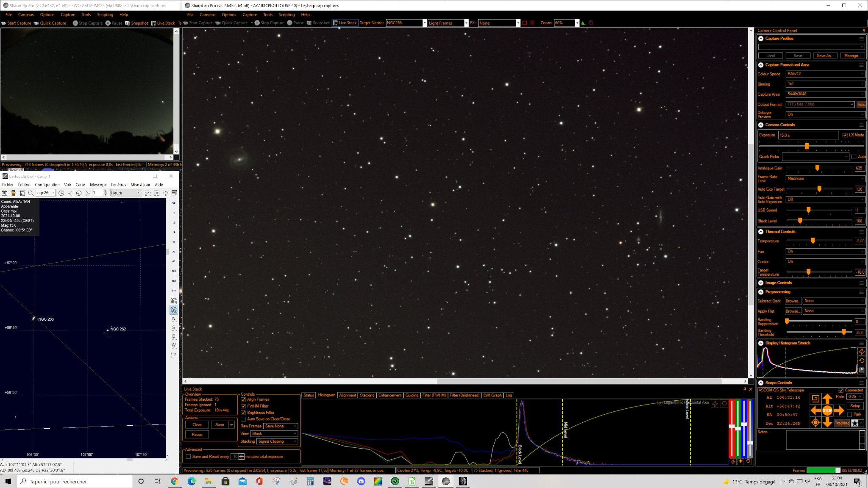Open the Chrome icon on the Windows taskbar
This screenshot has height=488, width=868.
[x=174, y=481]
